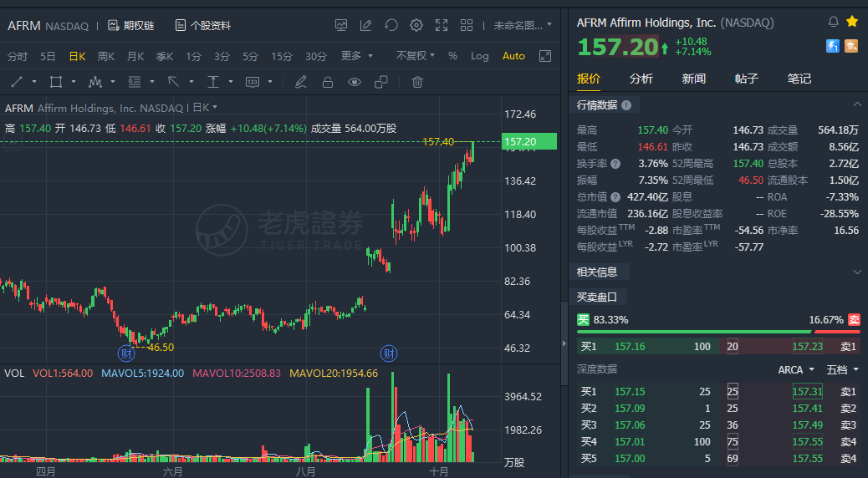
Task: Switch to 5日 chart period
Action: 48,56
